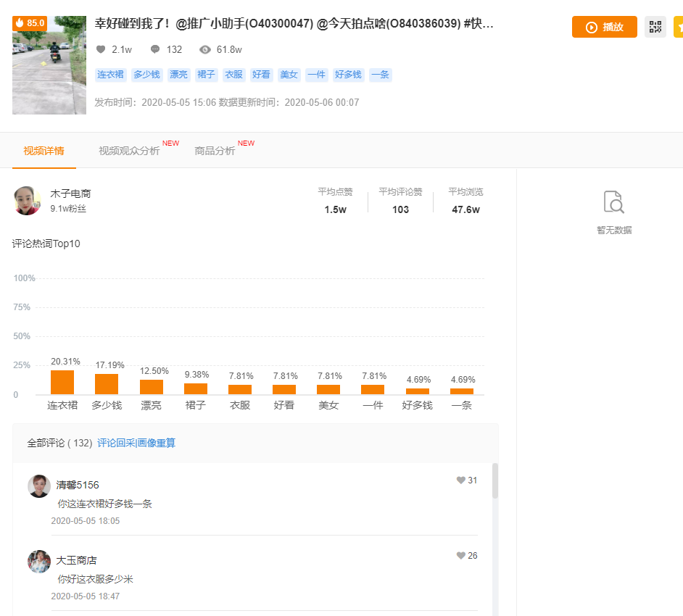Click the 评论回采 link
Screen dimensions: 683x616
116,444
